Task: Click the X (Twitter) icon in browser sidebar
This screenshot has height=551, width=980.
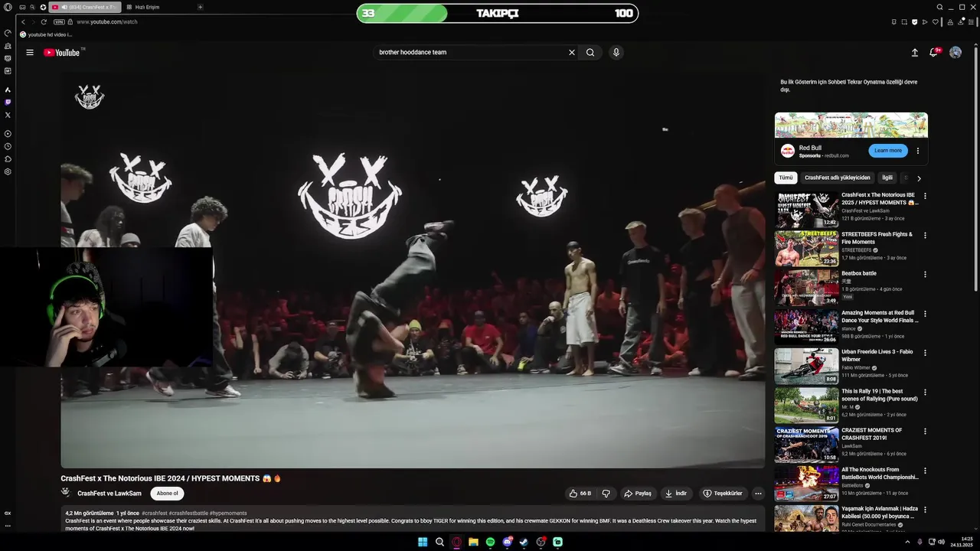Action: coord(8,115)
